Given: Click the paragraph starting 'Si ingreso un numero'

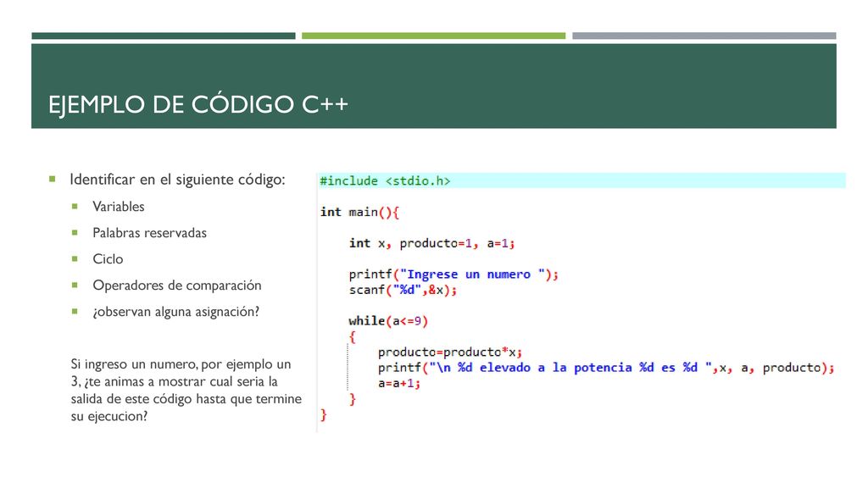Looking at the screenshot, I should (x=186, y=390).
